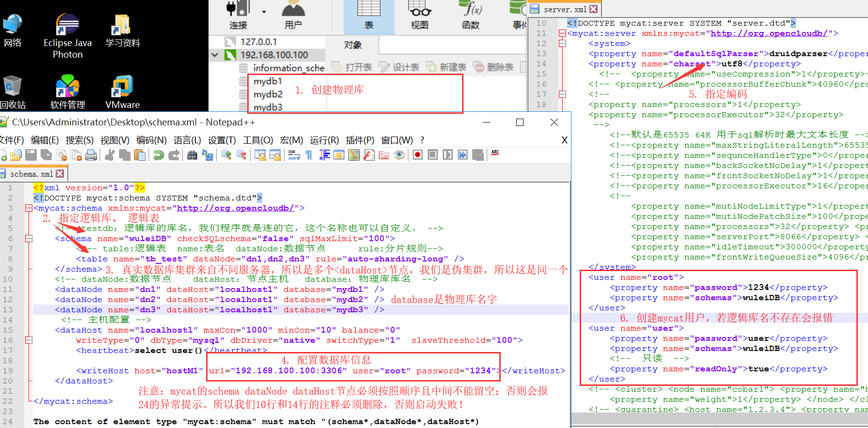868x428 pixels.
Task: Open the 语言(L) menu
Action: pos(187,140)
